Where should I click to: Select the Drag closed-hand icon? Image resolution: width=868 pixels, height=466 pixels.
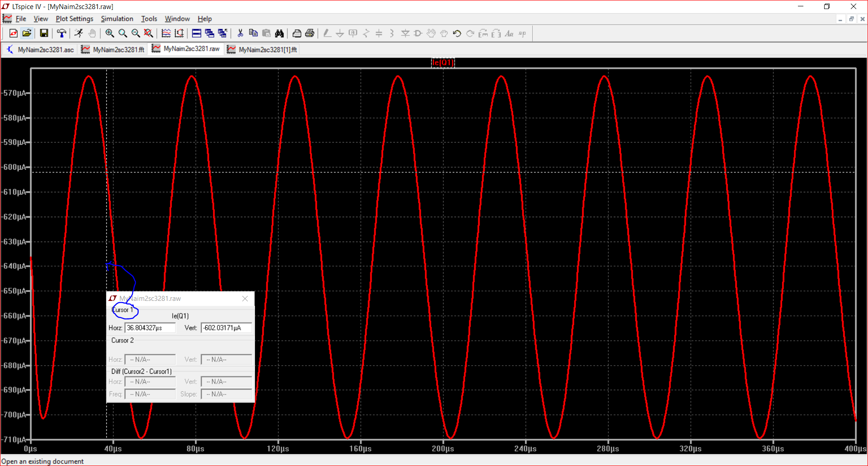click(x=444, y=33)
